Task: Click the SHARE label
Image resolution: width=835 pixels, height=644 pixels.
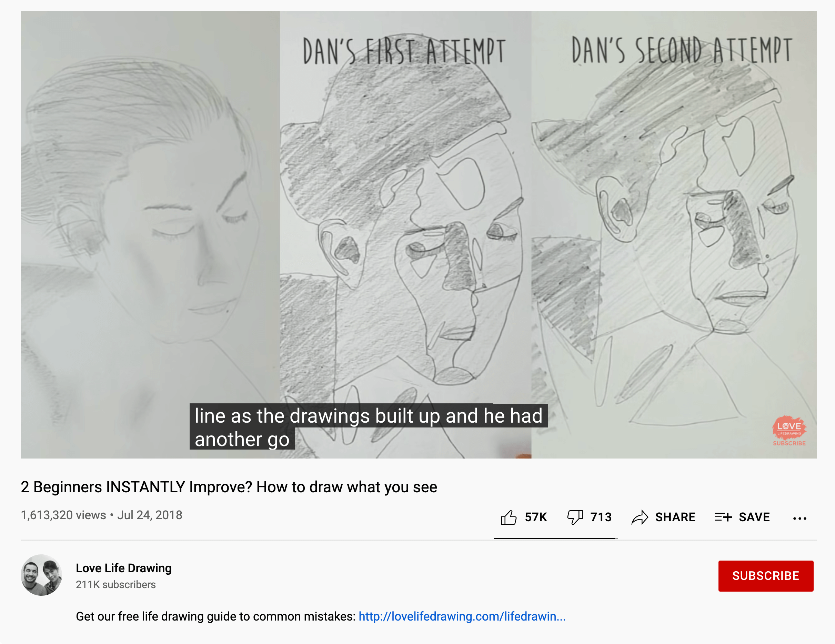Action: point(675,517)
